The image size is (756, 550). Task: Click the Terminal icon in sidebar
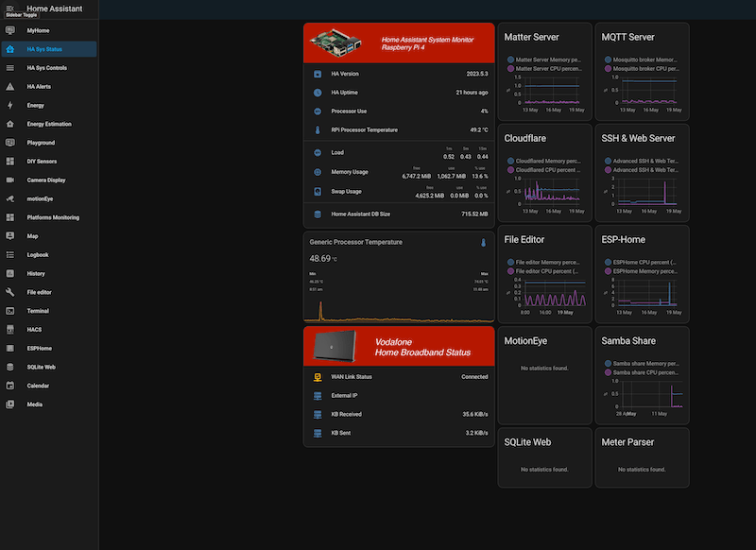[9, 310]
